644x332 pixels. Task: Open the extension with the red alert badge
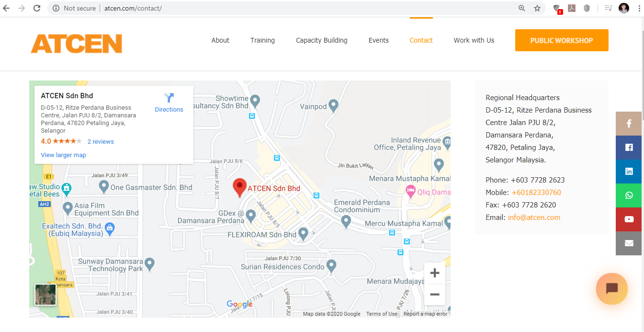click(x=557, y=9)
